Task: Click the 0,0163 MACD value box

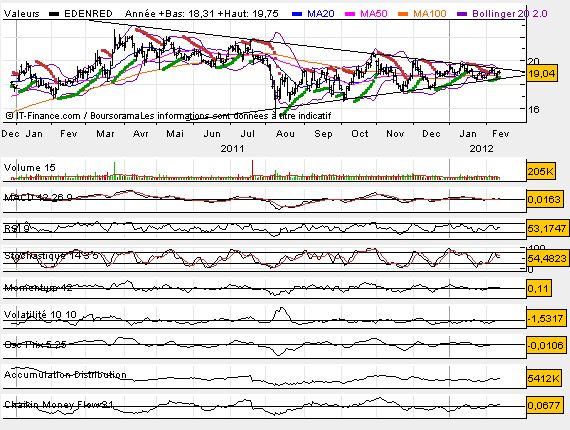Action: pyautogui.click(x=544, y=200)
